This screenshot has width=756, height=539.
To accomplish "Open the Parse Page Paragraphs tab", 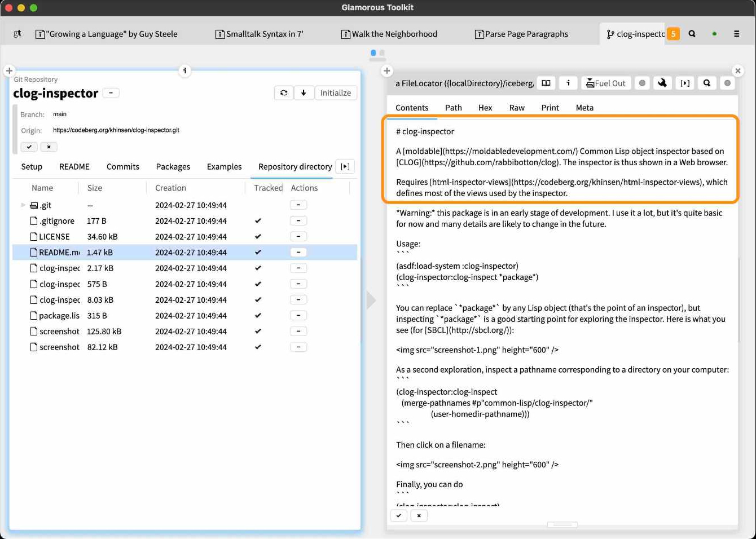I will [521, 34].
